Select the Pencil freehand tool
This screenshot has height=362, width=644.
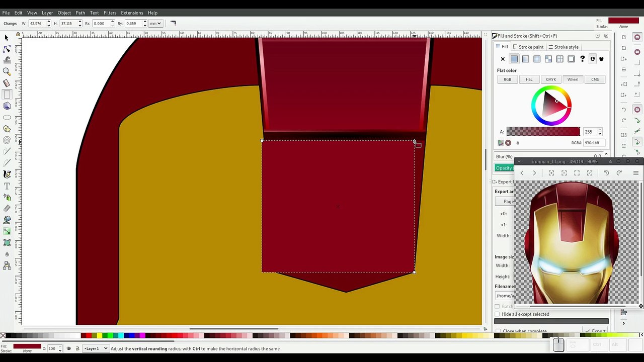(x=7, y=151)
